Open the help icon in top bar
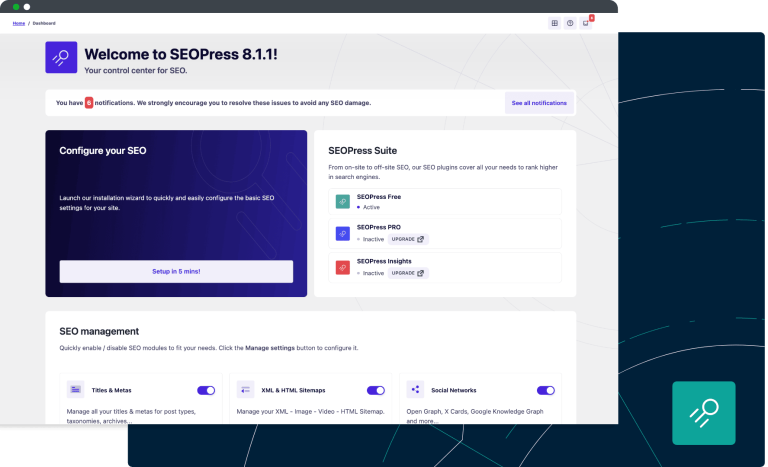The height and width of the screenshot is (467, 768). tap(570, 23)
